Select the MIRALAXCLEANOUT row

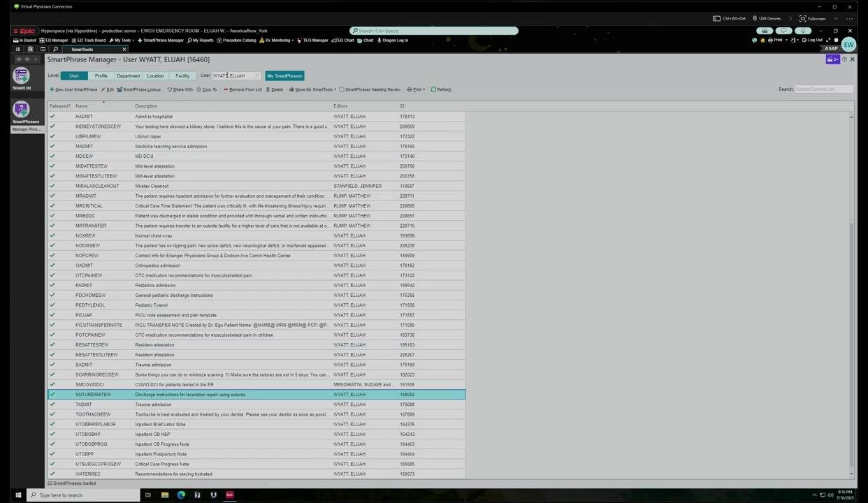point(256,186)
